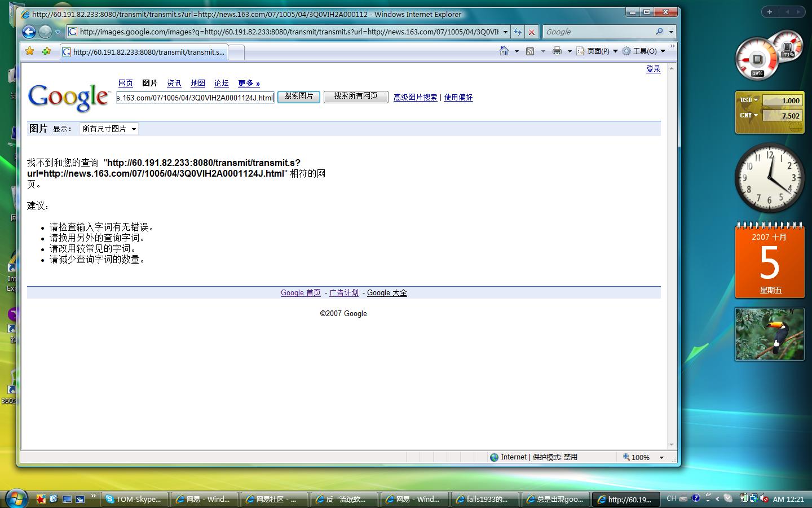Click the magnifier icon in the Google search box
812x508 pixels.
(659, 32)
